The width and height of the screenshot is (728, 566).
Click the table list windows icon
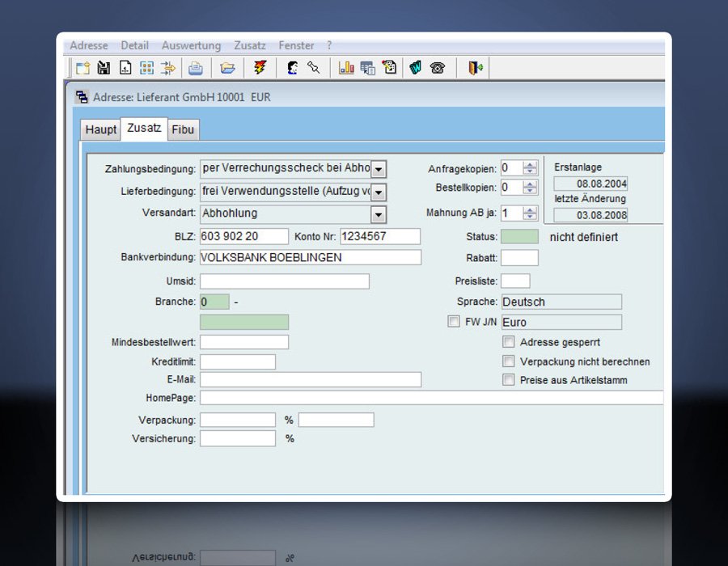tap(368, 68)
